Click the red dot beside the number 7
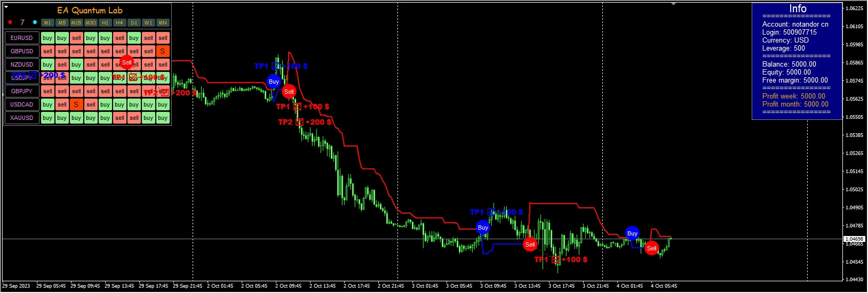Image resolution: width=868 pixels, height=293 pixels. coord(10,22)
